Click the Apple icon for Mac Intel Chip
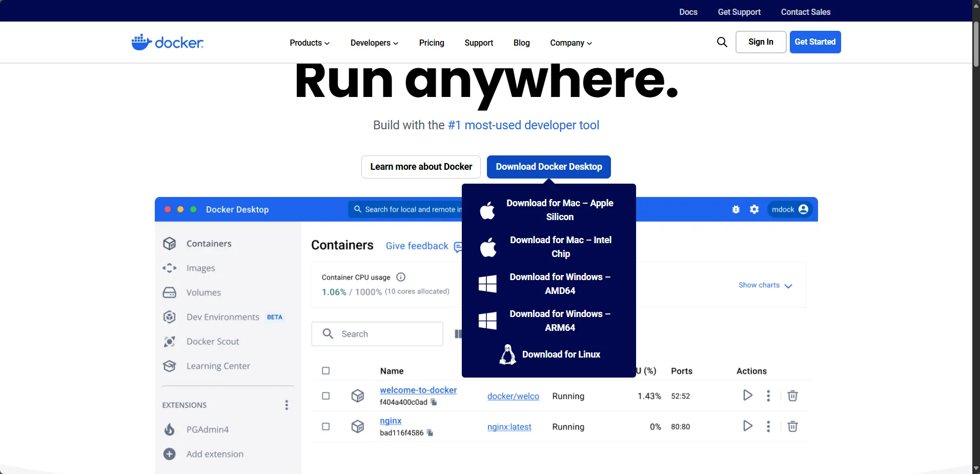The image size is (980, 474). pos(488,247)
